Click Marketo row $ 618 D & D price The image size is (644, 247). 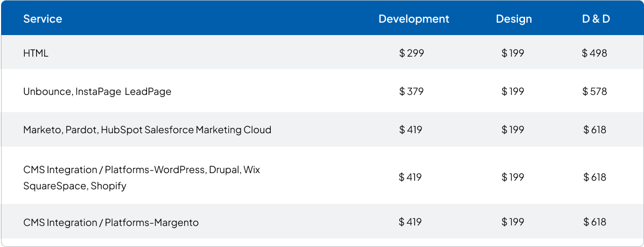594,130
